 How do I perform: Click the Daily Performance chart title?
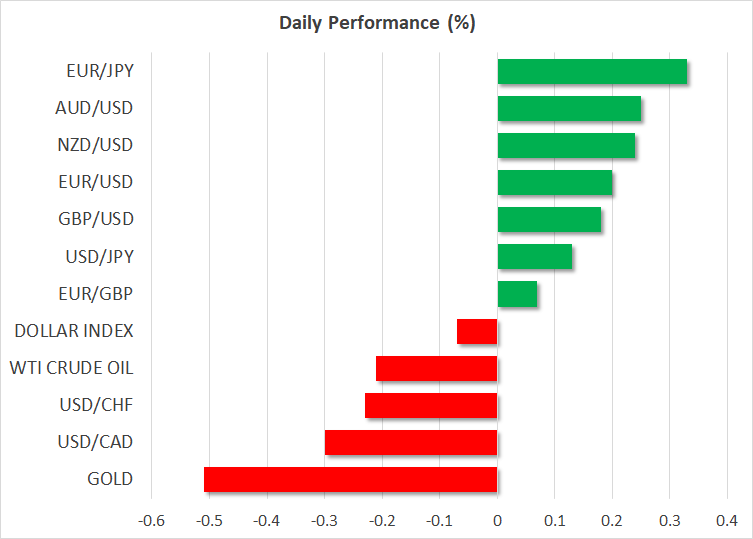click(376, 24)
